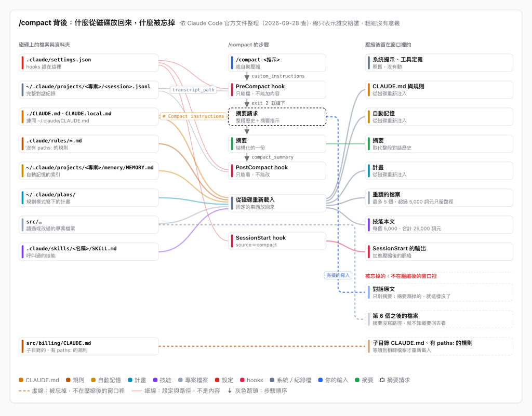Select the 第 6 個之後的檔案 box
The image size is (532, 416).
[x=438, y=319]
